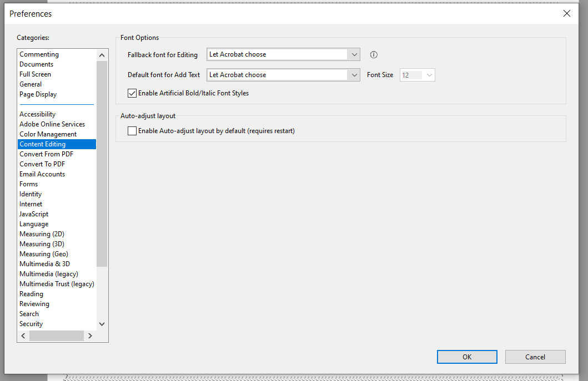Open the Security category
This screenshot has width=588, height=381.
(x=31, y=324)
